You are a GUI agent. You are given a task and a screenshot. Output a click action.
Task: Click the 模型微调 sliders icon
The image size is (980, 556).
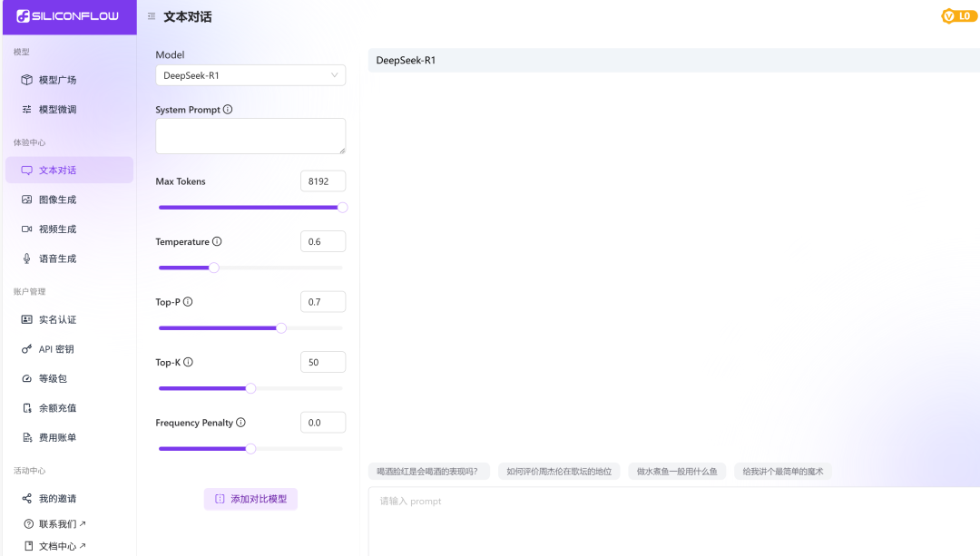click(26, 110)
